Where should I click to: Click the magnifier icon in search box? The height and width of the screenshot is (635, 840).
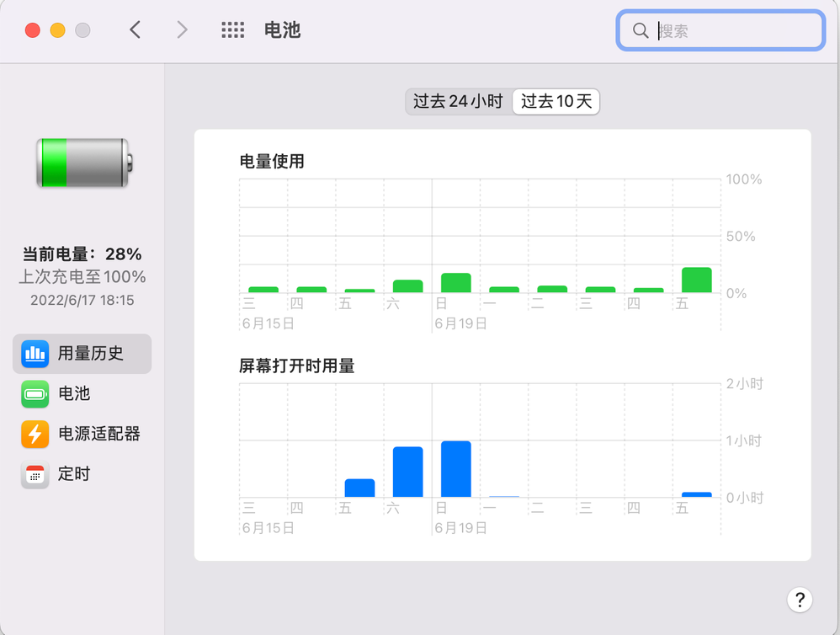pyautogui.click(x=641, y=30)
